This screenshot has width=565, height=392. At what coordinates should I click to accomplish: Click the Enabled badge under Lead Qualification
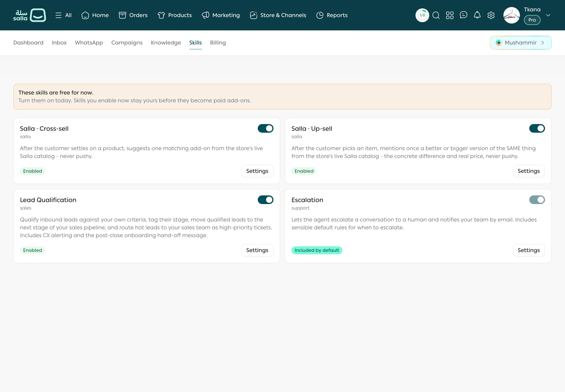click(x=32, y=250)
